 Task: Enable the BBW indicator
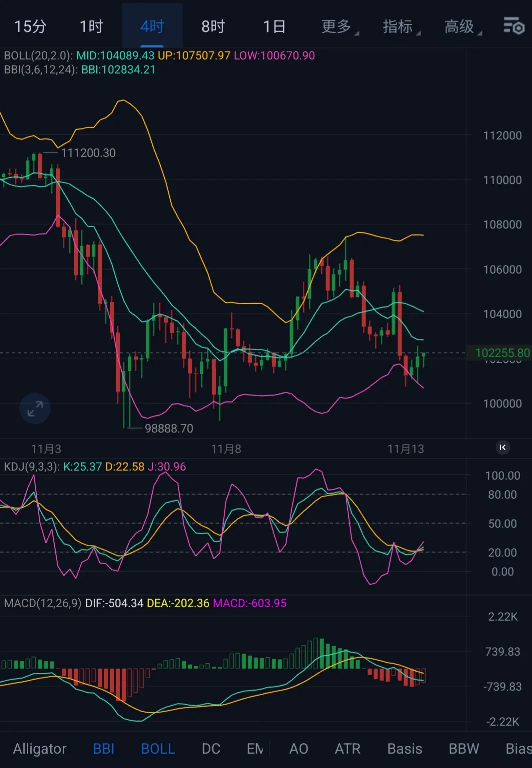click(x=464, y=748)
